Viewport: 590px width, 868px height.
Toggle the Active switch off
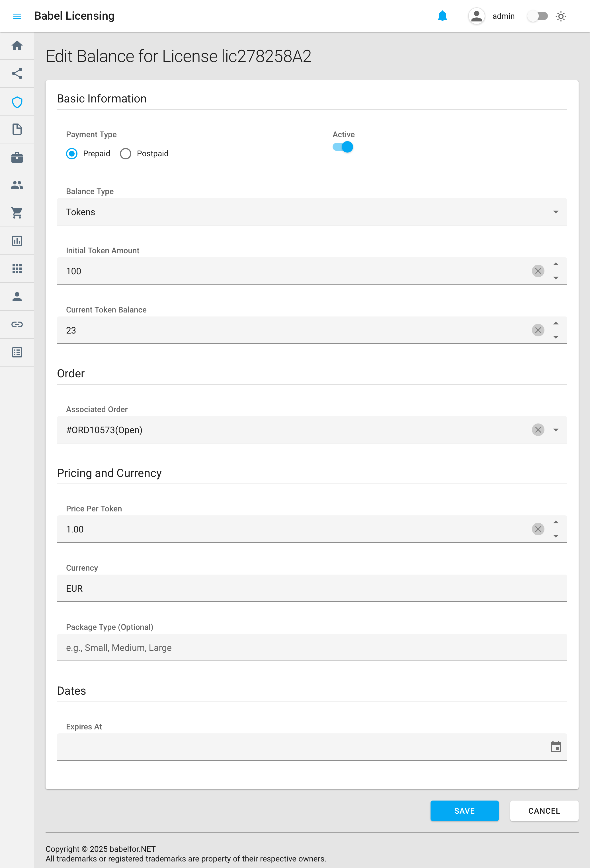[x=343, y=147]
